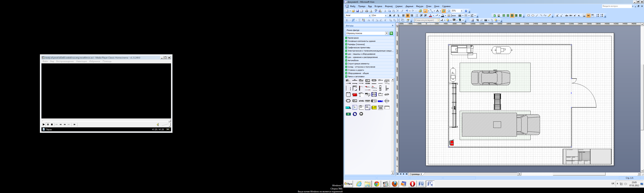This screenshot has width=644, height=193.
Task: Open the Вставка menu in Visio
Action: tap(378, 6)
